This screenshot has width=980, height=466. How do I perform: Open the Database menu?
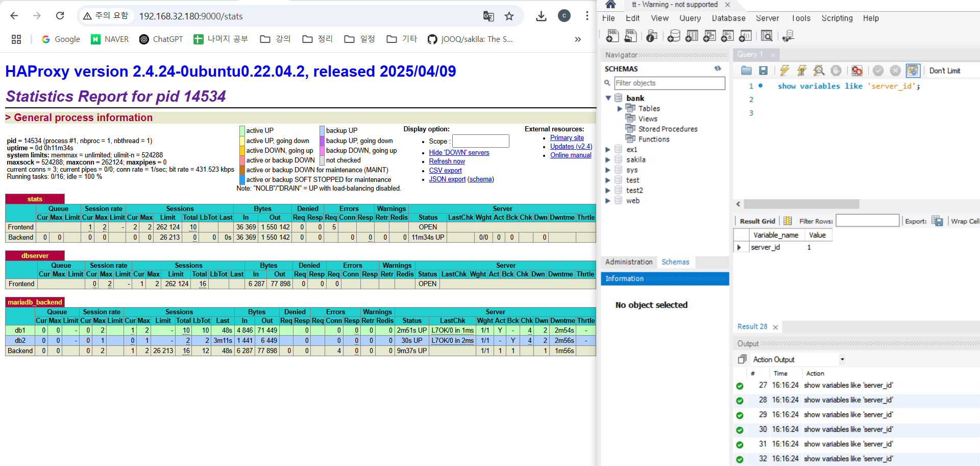(728, 18)
